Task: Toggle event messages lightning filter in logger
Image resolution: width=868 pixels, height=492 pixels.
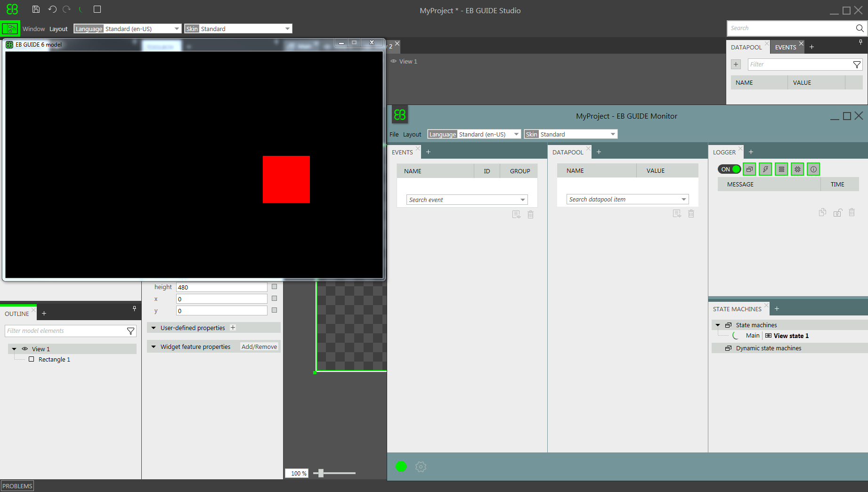Action: click(x=765, y=169)
